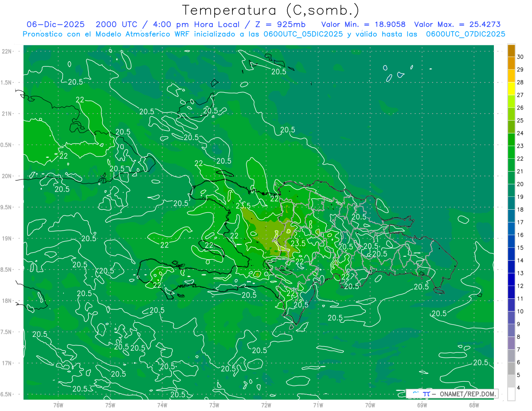Click legend value "8" on the color scale
This screenshot has width=532, height=411.
pos(519,337)
